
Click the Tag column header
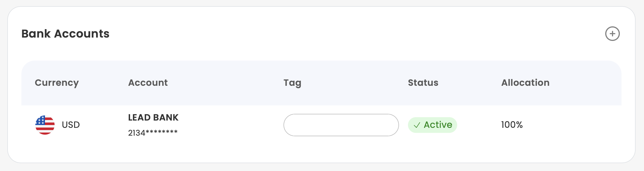(x=292, y=83)
